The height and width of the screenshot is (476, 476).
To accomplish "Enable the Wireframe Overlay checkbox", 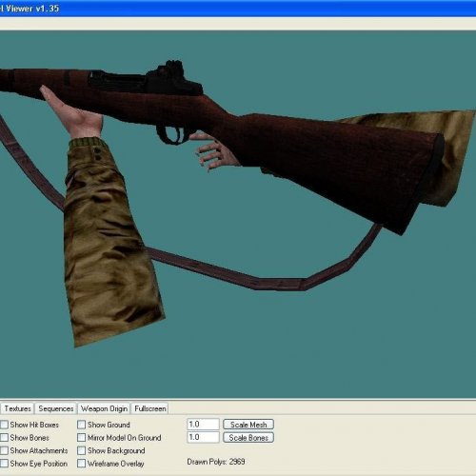I will (82, 464).
